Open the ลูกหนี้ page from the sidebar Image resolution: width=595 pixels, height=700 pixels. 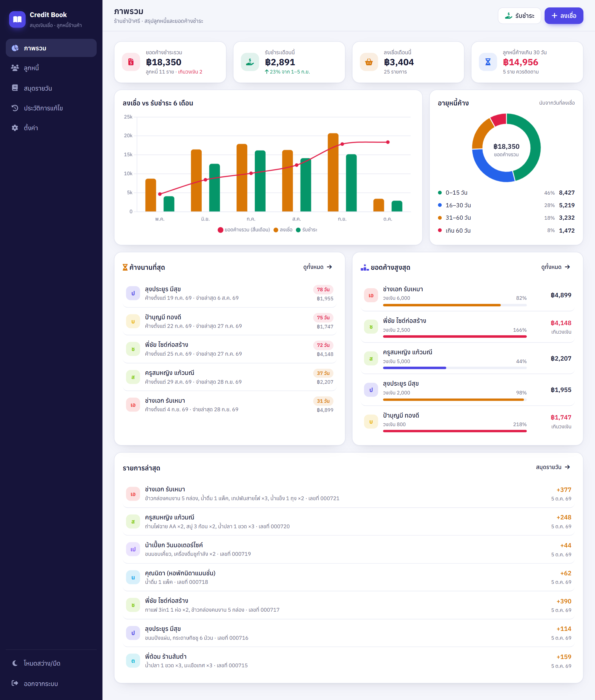[x=51, y=68]
